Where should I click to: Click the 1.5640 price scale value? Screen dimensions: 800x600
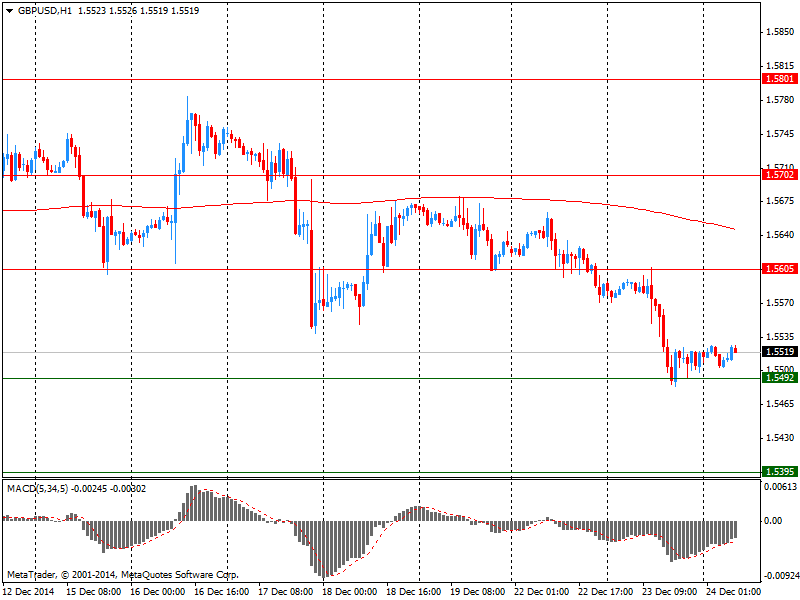[x=780, y=235]
